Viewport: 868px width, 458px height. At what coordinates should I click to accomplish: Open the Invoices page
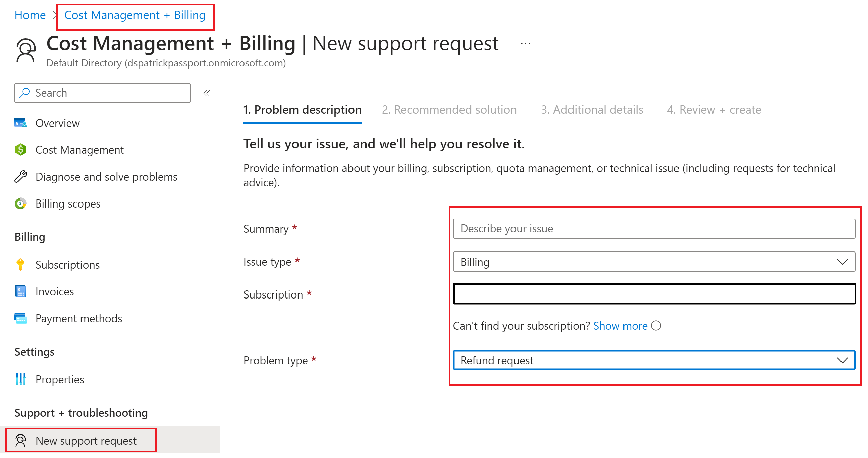pyautogui.click(x=54, y=291)
